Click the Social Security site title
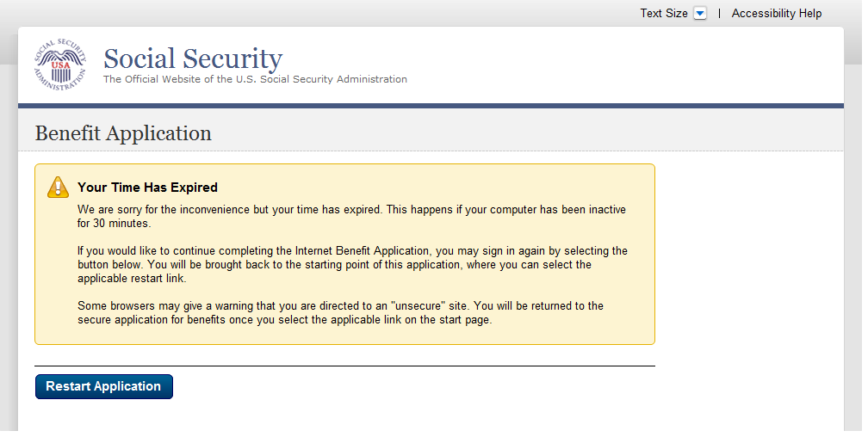 pyautogui.click(x=192, y=59)
